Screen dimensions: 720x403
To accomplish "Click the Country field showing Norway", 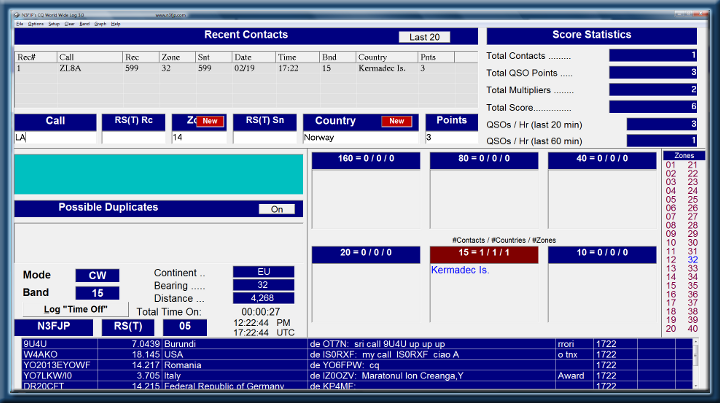I will 360,138.
